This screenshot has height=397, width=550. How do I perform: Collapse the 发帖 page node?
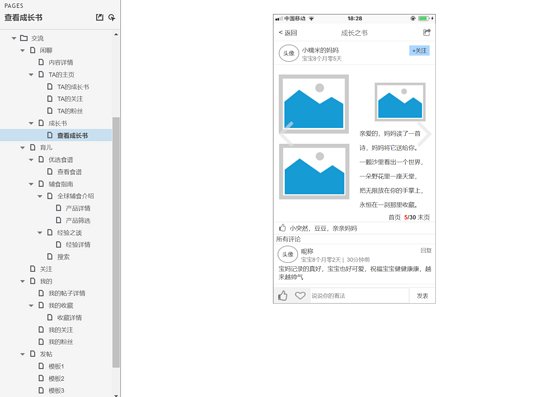pyautogui.click(x=23, y=354)
